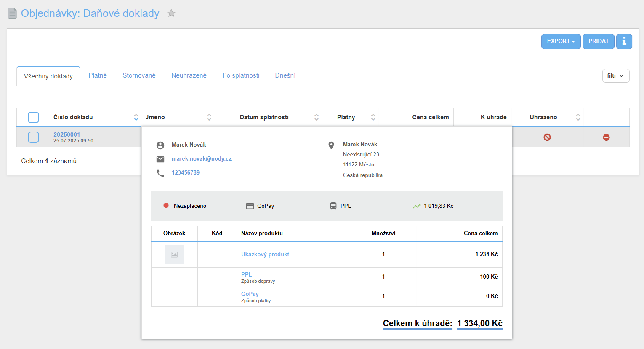Sort by Číslo dokladu column arrows
Image resolution: width=644 pixels, height=349 pixels.
[136, 117]
